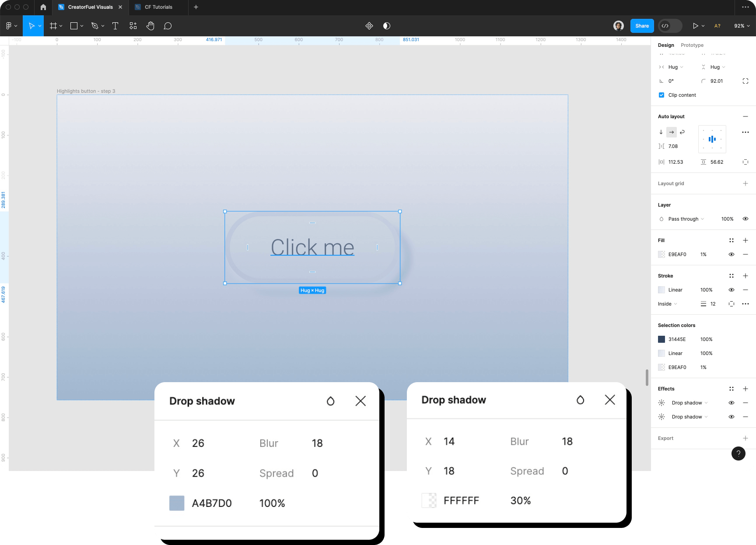756x545 pixels.
Task: Open the Inside stroke position dropdown
Action: point(667,304)
